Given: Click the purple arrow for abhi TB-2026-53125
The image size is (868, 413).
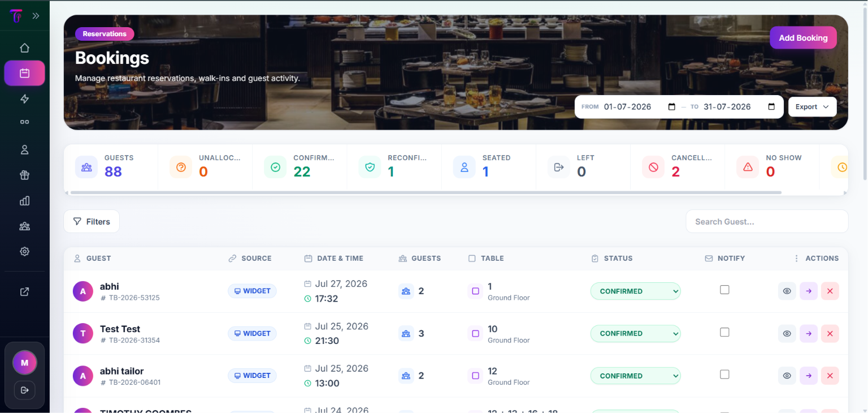Looking at the screenshot, I should click(809, 291).
